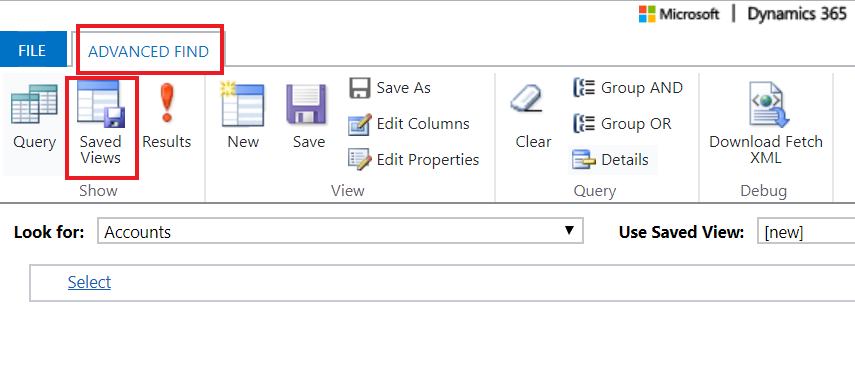Screen dimensions: 855x373
Task: Click the View group label
Action: click(x=348, y=190)
